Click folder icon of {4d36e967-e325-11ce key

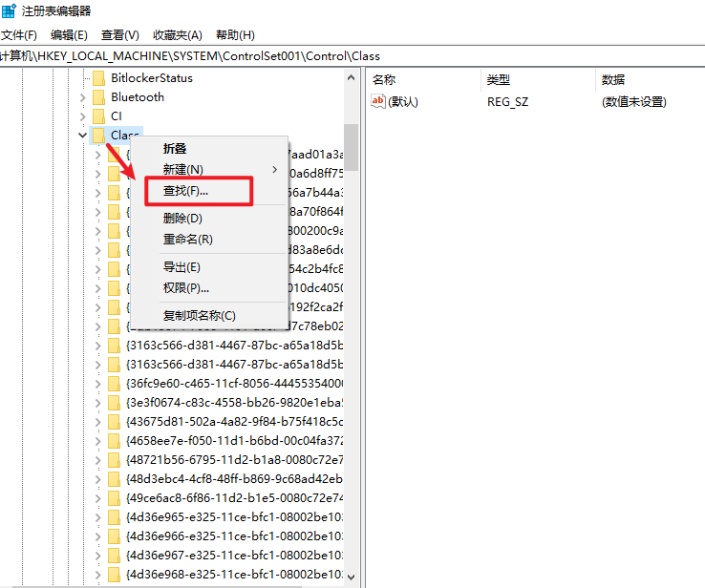pos(115,556)
